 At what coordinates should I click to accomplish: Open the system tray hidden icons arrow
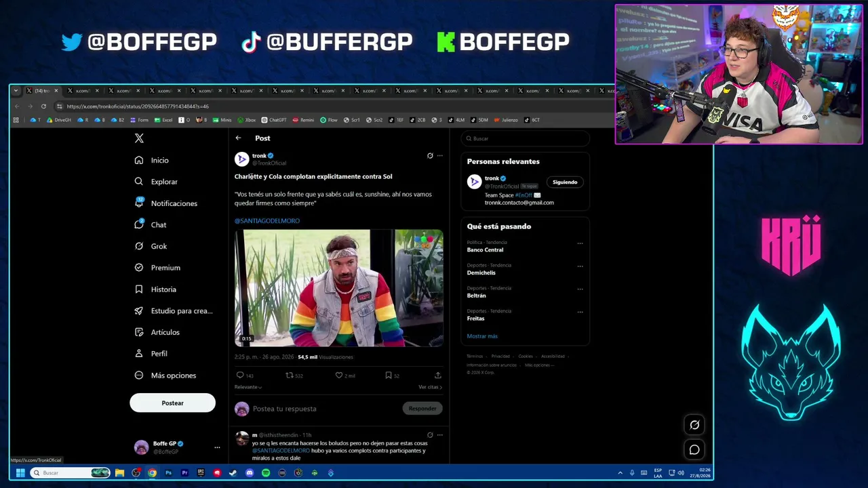[620, 473]
